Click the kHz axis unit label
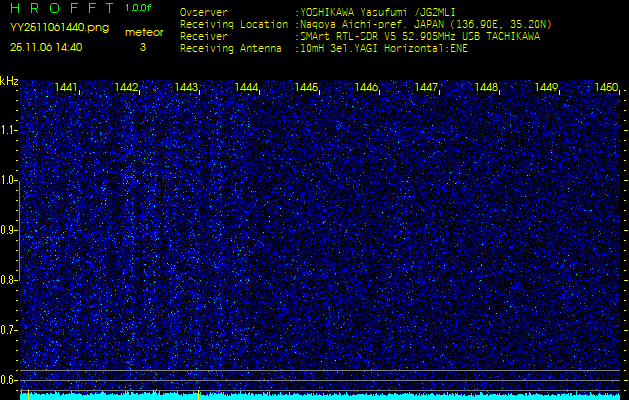Viewport: 629px width, 400px height. click(x=9, y=81)
